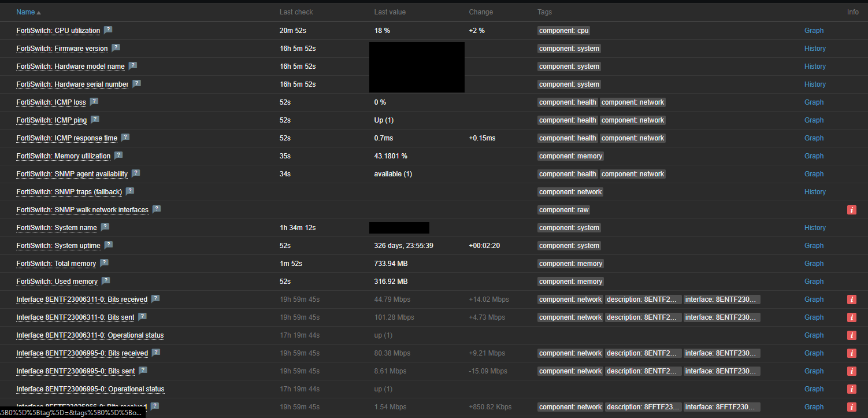View Graph for Memory utilization
The image size is (868, 418).
click(814, 156)
